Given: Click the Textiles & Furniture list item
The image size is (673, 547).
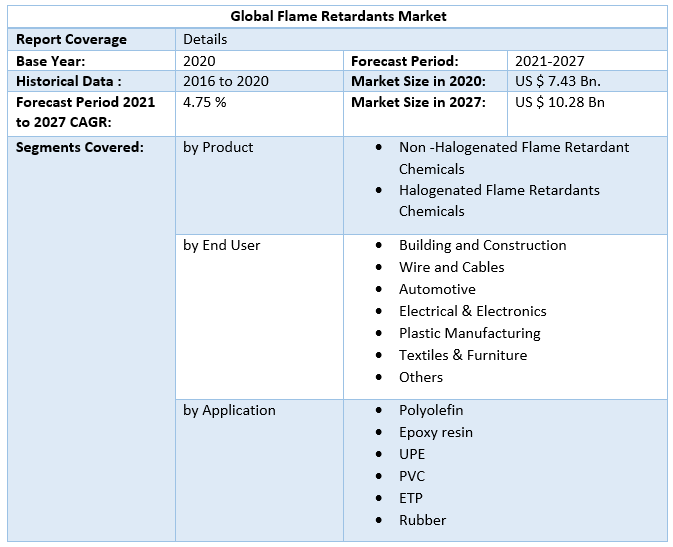Looking at the screenshot, I should pyautogui.click(x=462, y=355).
